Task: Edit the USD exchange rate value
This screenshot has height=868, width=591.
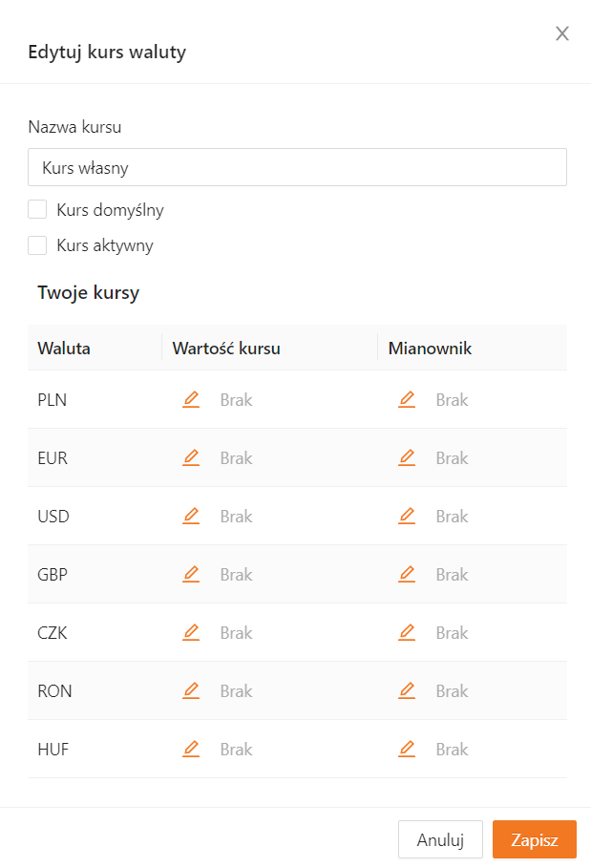Action: pos(191,517)
